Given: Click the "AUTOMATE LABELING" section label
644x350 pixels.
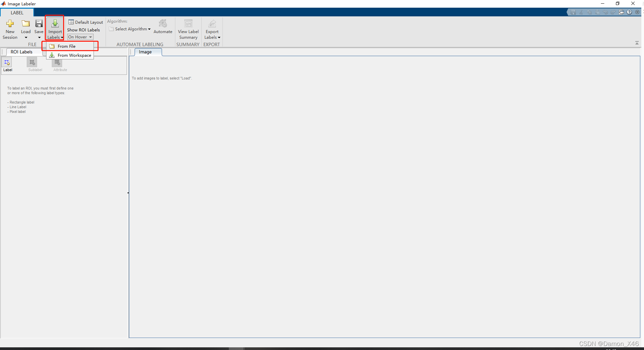Looking at the screenshot, I should click(140, 44).
